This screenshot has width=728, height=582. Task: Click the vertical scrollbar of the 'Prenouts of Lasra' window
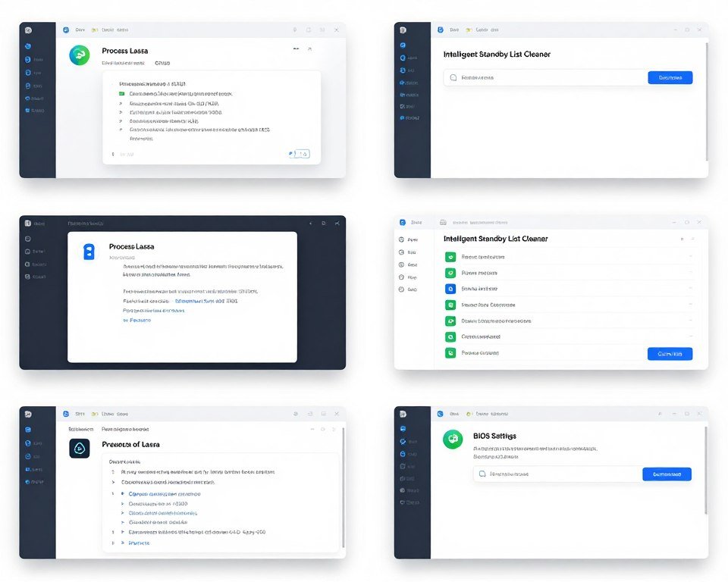(343, 485)
